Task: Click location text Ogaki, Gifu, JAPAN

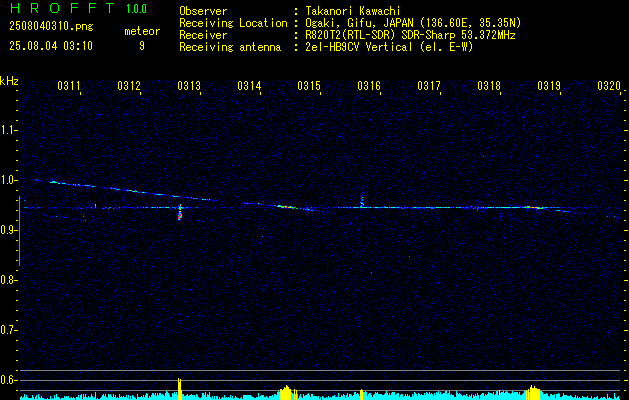Action: pyautogui.click(x=359, y=23)
